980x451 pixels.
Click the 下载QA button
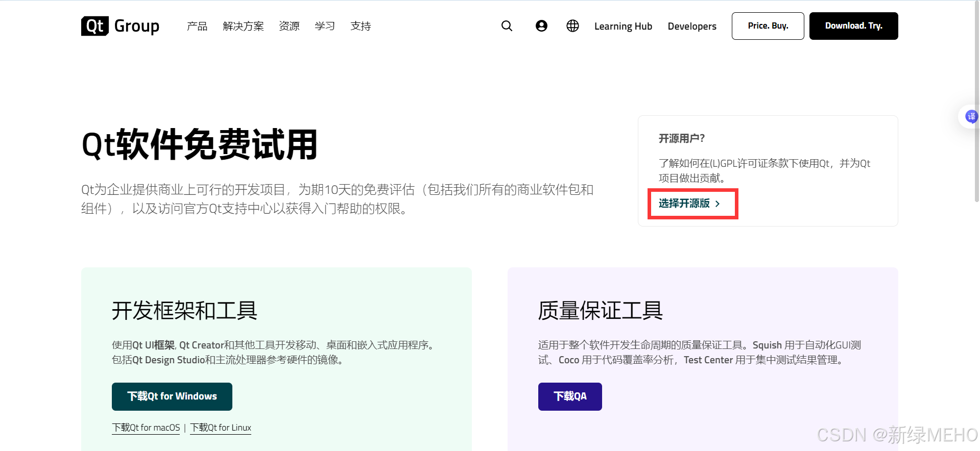tap(570, 396)
